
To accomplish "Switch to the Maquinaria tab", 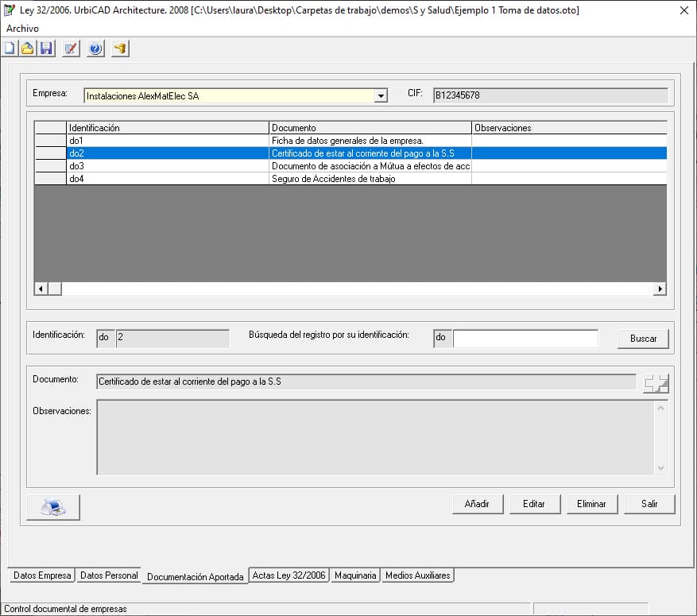I will (x=355, y=575).
